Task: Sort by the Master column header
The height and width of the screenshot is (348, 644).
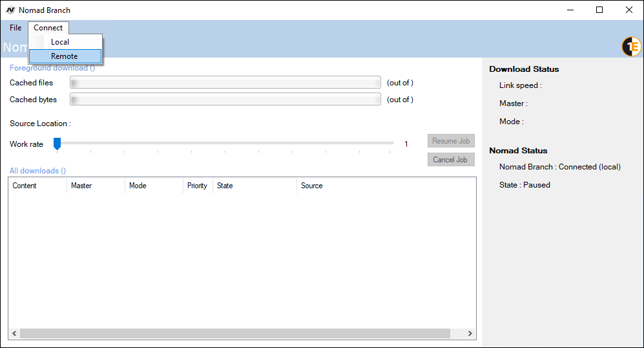Action: click(96, 186)
